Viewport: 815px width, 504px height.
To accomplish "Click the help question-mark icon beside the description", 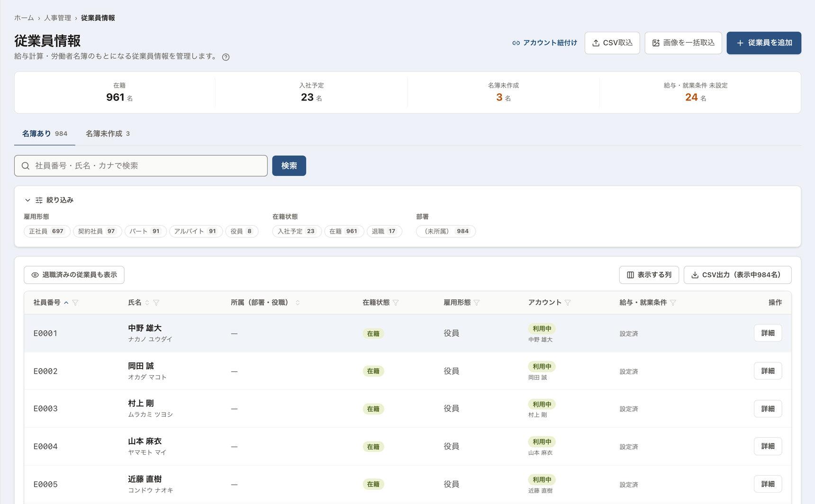I will 226,57.
